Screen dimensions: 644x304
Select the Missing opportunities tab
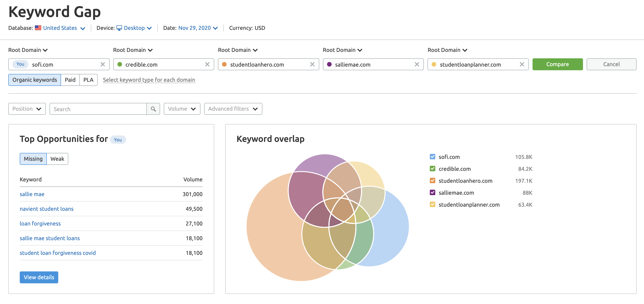(33, 159)
